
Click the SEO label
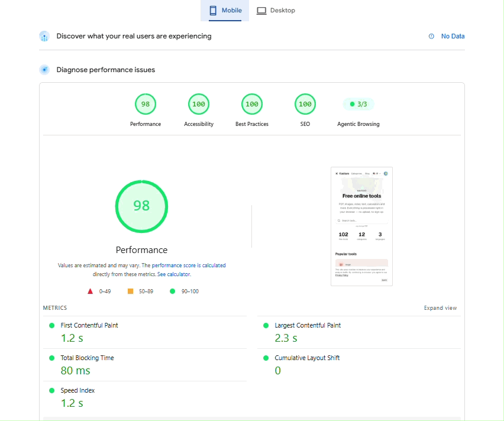[305, 124]
